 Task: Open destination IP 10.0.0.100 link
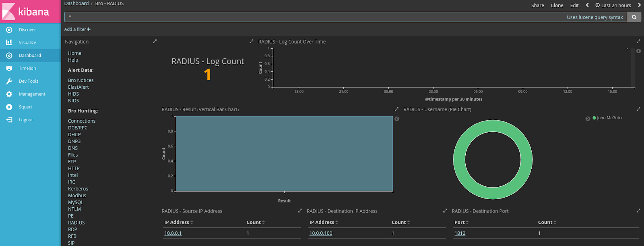coord(321,233)
